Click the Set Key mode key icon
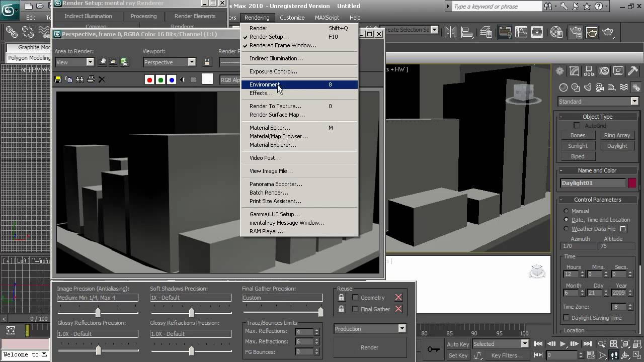 pyautogui.click(x=433, y=349)
